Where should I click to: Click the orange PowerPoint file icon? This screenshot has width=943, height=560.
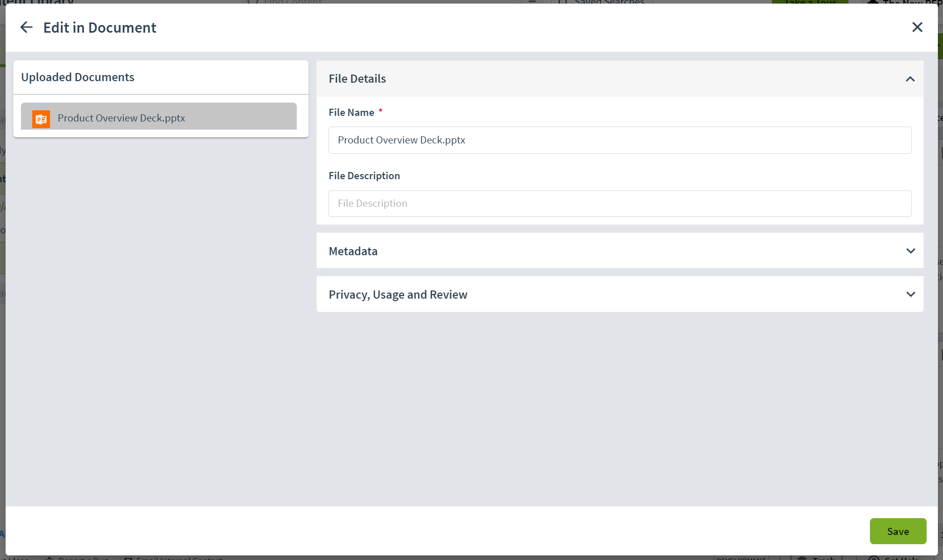[x=41, y=118]
